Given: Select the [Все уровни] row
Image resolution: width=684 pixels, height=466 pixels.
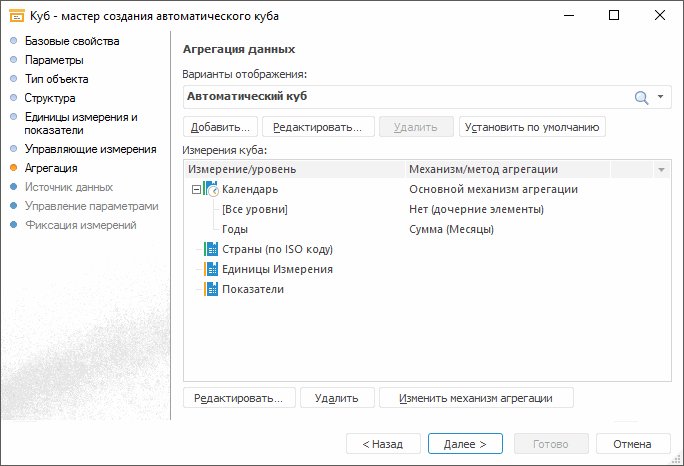Looking at the screenshot, I should (255, 209).
